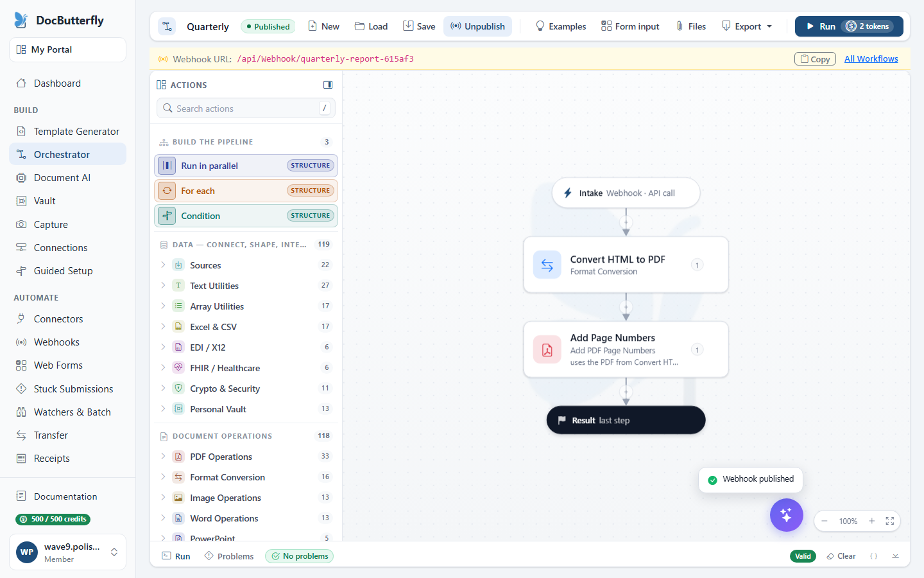Switch to the Problems tab
This screenshot has height=578, width=924.
(x=229, y=556)
